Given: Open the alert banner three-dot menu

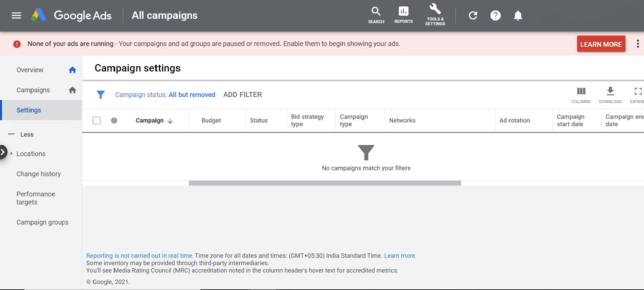Looking at the screenshot, I should pyautogui.click(x=638, y=44).
